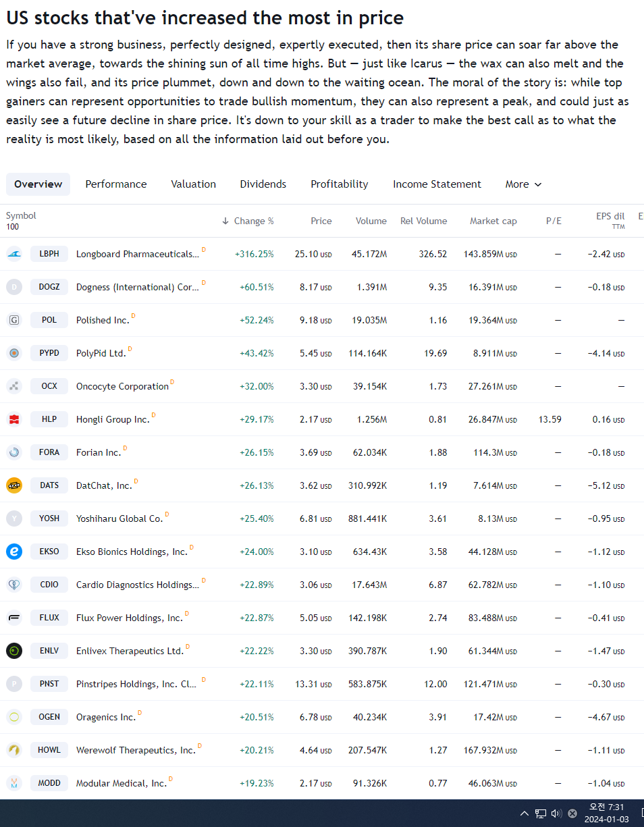Click the Ekso Bionics logo icon
This screenshot has height=827, width=644.
14,552
